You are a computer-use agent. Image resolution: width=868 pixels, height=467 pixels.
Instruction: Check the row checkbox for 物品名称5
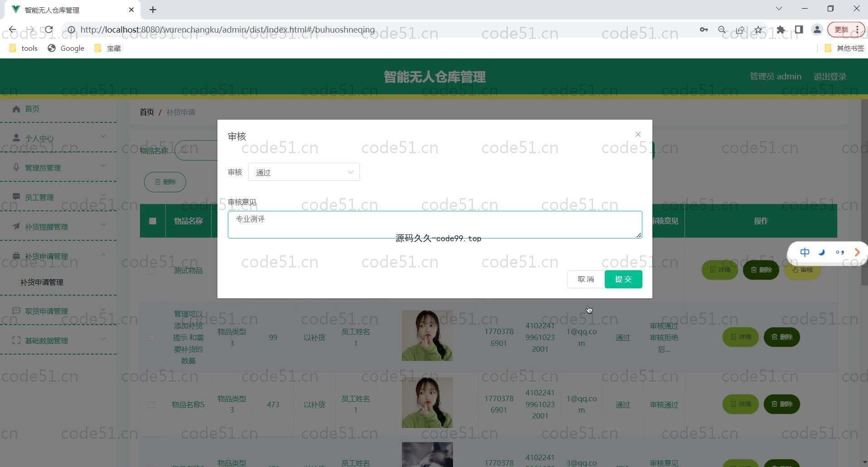(152, 404)
